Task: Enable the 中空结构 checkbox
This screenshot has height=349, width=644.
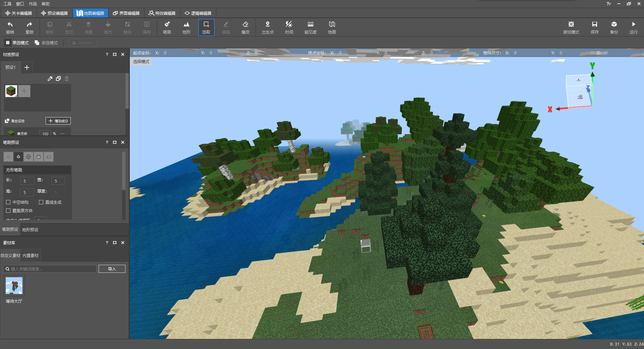Action: point(8,202)
